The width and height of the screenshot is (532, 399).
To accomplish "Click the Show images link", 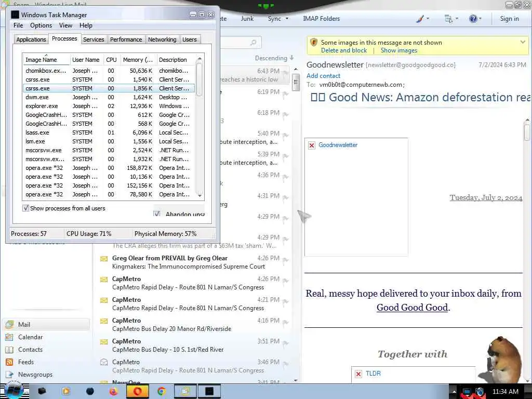I will [x=399, y=50].
